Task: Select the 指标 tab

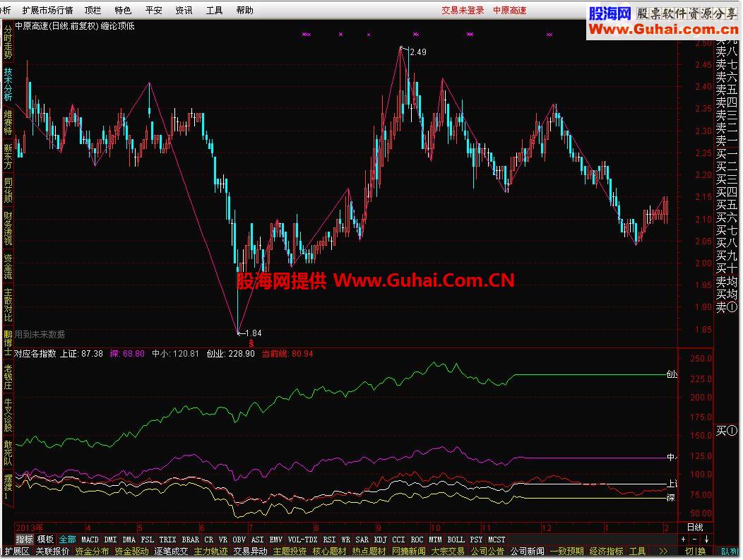Action: click(25, 539)
